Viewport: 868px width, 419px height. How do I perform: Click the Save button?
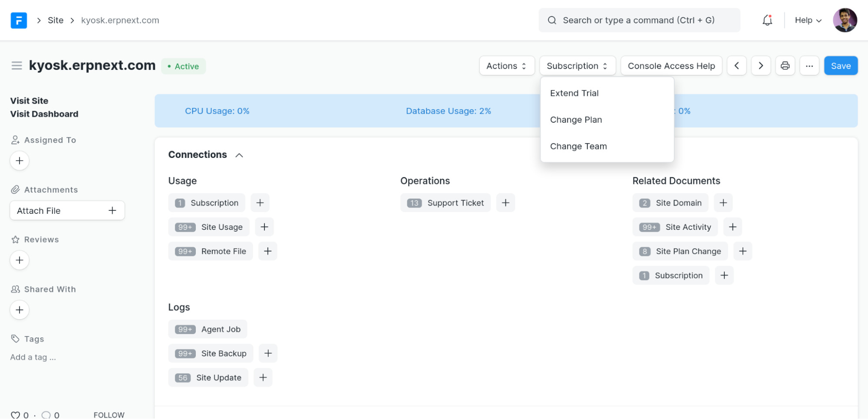pos(840,66)
